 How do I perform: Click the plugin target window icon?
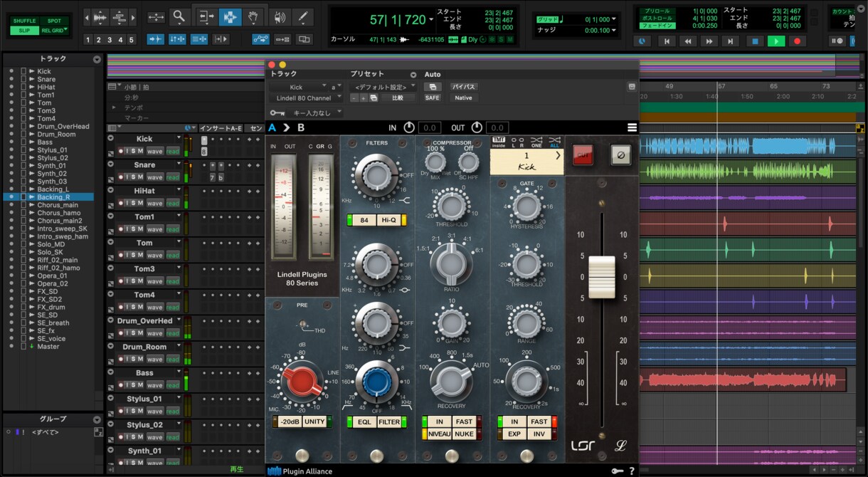(632, 87)
